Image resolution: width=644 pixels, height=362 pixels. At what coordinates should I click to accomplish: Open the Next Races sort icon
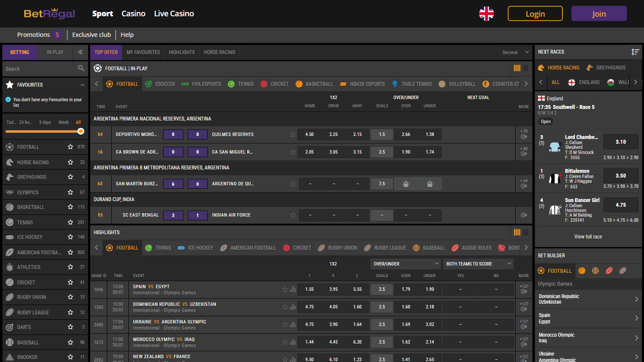pos(635,52)
